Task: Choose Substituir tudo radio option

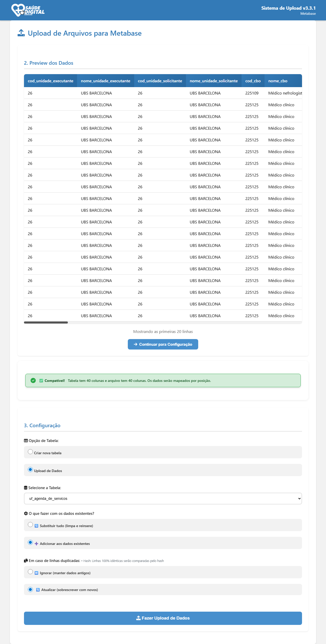Action: tap(30, 525)
